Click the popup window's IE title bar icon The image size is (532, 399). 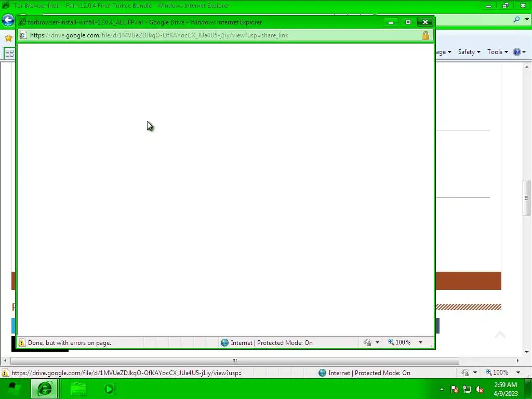(x=22, y=22)
